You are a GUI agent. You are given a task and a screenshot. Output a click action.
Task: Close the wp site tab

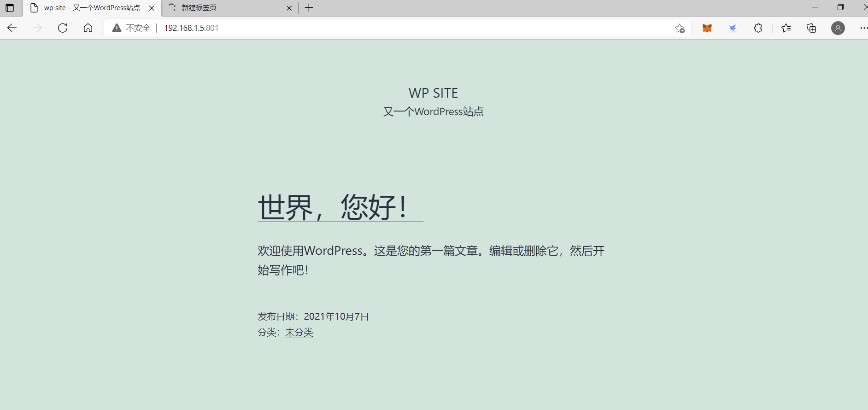[152, 8]
